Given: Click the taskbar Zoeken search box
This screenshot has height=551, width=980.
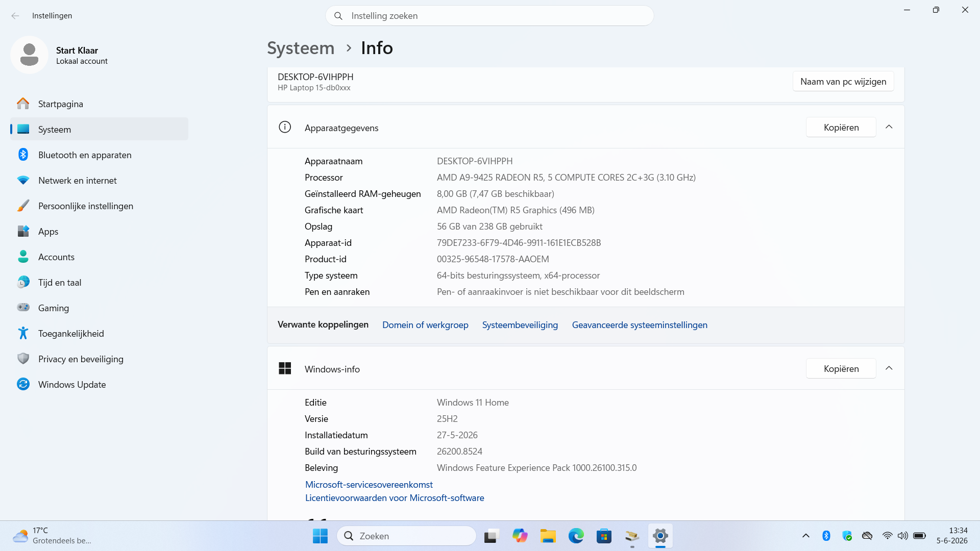Looking at the screenshot, I should coord(406,536).
